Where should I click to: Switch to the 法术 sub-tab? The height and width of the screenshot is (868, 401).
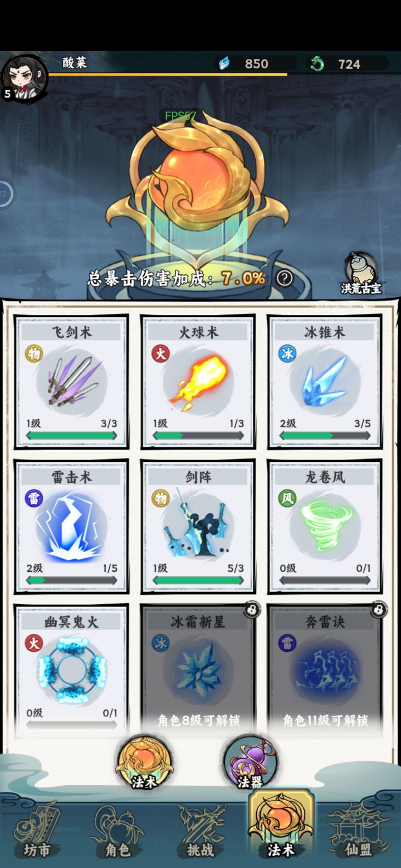(144, 763)
